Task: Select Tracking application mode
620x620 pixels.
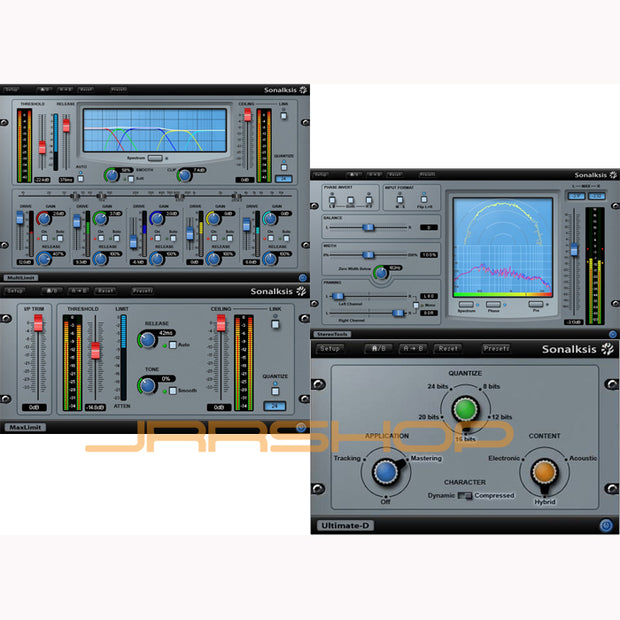Action: click(x=347, y=458)
